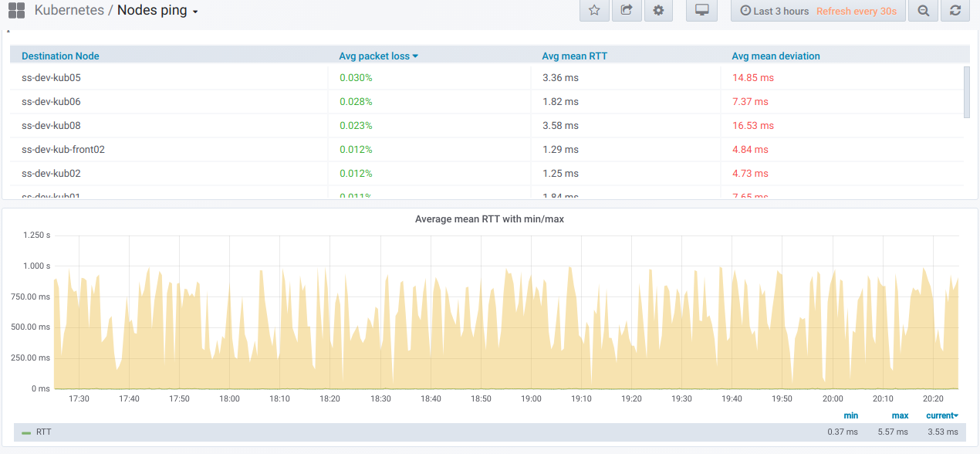Cycle view mode with monitor icon
The width and height of the screenshot is (980, 454).
(x=701, y=11)
